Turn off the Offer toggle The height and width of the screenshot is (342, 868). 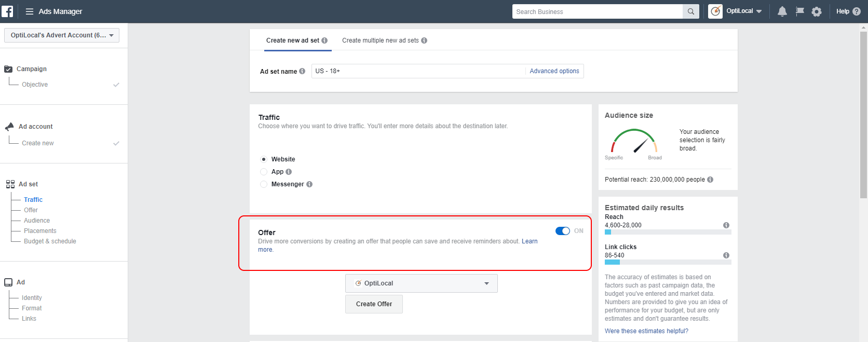click(563, 231)
